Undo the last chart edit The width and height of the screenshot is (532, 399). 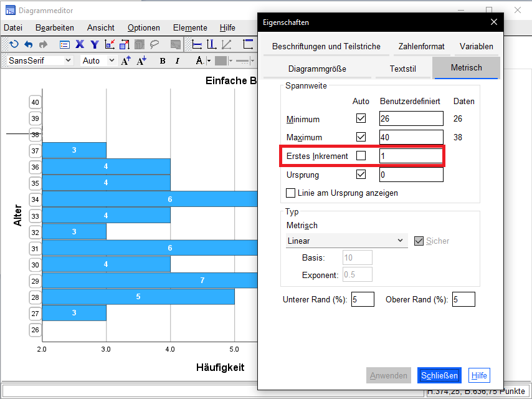[29, 44]
